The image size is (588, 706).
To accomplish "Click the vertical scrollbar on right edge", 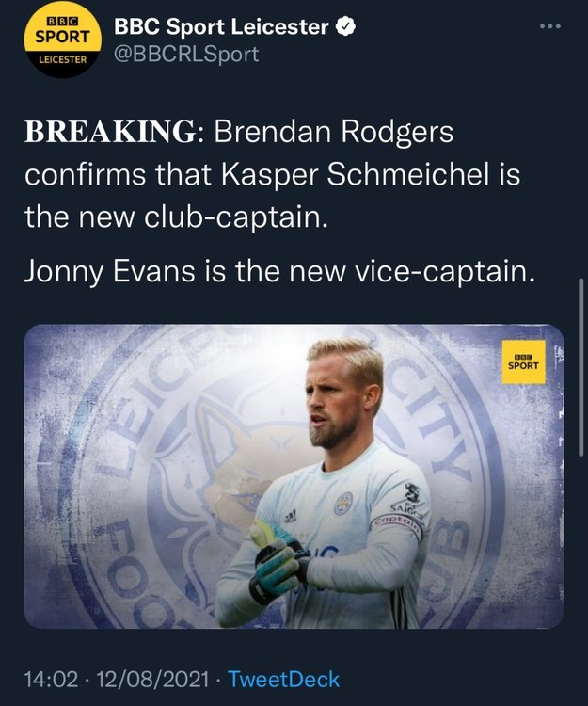I will 580,367.
